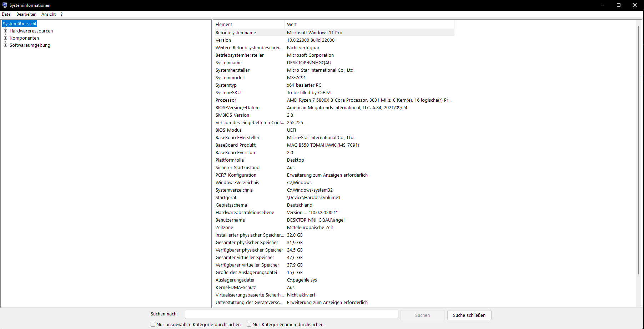
Task: Click the Suchen button
Action: pos(422,315)
